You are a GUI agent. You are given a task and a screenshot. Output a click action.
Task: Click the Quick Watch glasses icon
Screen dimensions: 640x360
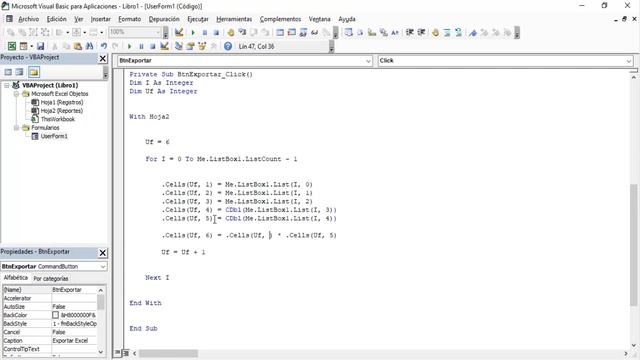(x=314, y=32)
